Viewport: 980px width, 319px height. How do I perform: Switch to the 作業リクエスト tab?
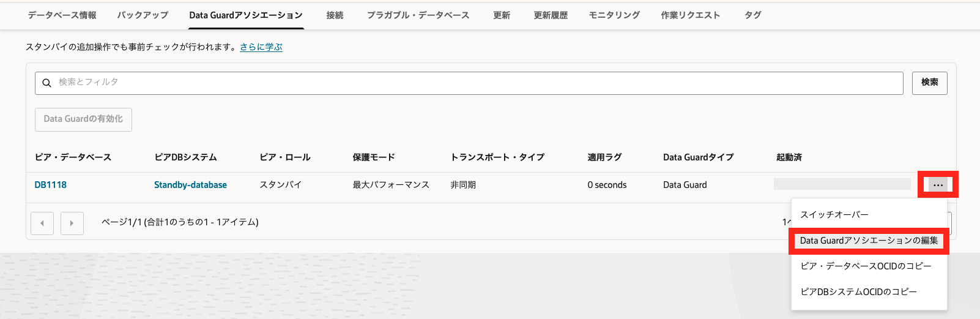[x=690, y=15]
